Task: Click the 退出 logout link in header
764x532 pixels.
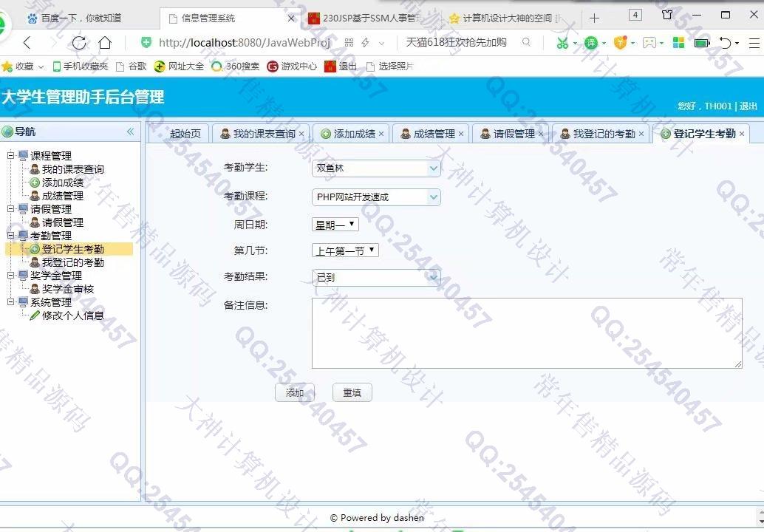Action: pos(748,106)
